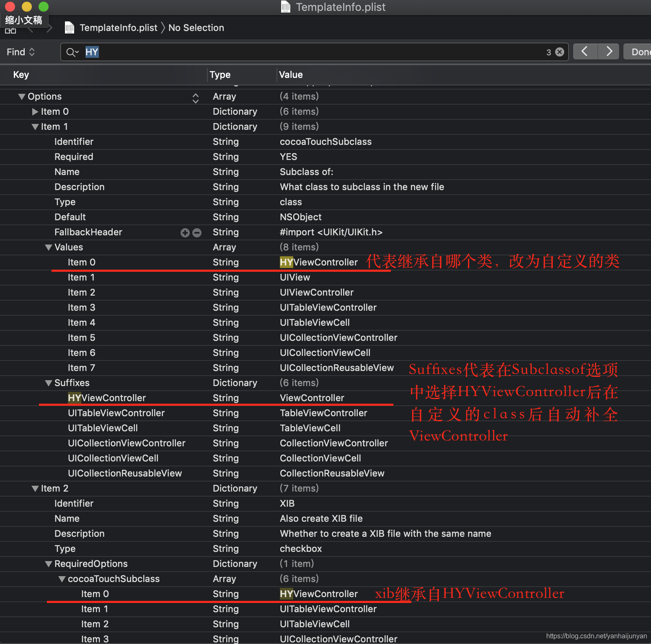Select the UIViewController value in Values

[316, 293]
